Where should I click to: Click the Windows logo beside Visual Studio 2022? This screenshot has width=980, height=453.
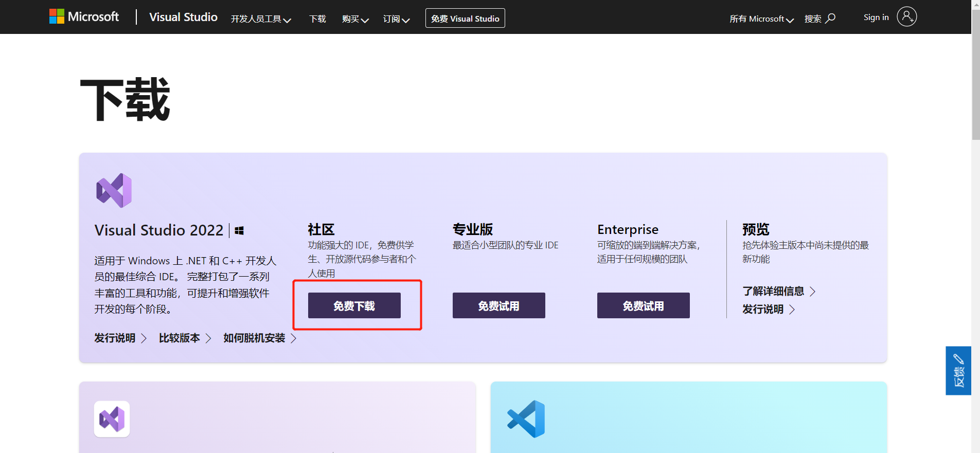[x=239, y=231]
